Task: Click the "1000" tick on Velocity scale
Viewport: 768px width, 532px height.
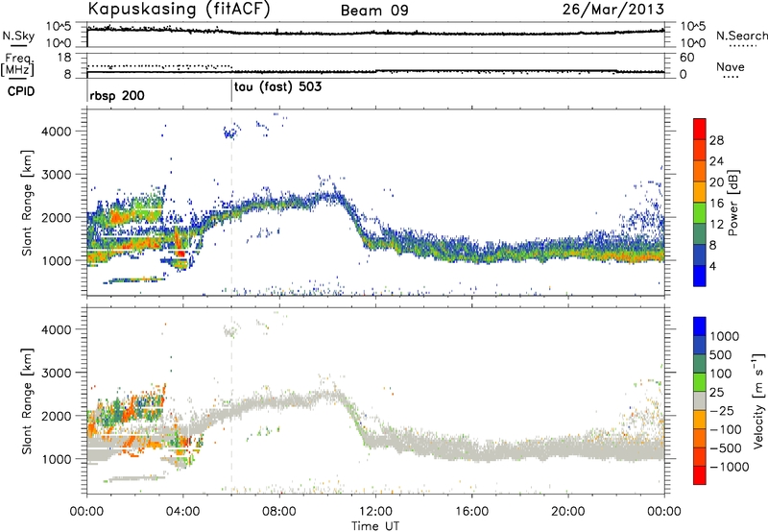Action: [x=725, y=336]
